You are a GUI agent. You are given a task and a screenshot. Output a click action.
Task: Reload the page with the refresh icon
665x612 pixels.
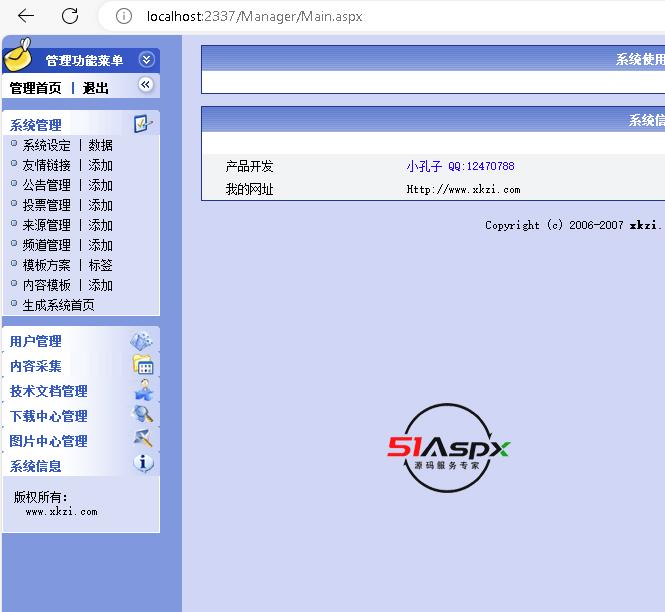(70, 16)
